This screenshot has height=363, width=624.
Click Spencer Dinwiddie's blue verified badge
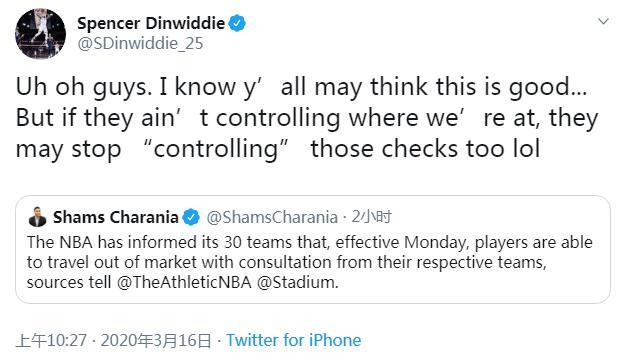237,23
